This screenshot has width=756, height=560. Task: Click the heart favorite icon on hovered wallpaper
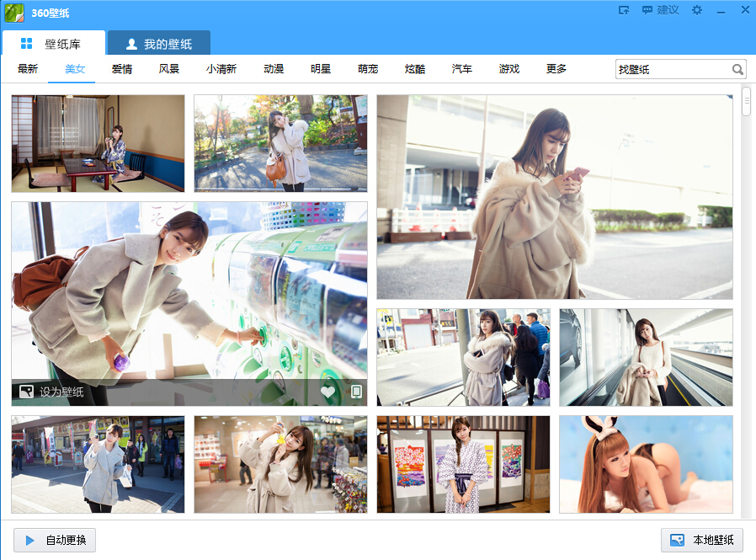tap(327, 392)
